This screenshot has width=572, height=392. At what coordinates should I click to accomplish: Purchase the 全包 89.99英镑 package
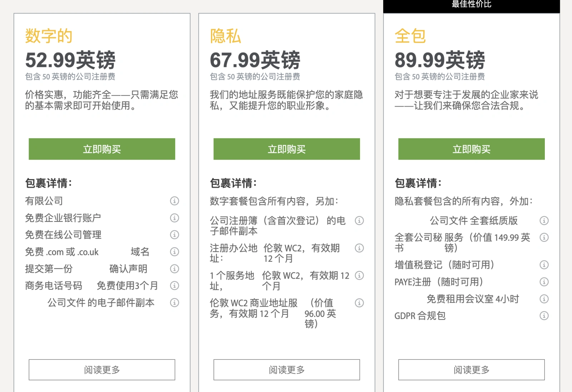coord(472,149)
